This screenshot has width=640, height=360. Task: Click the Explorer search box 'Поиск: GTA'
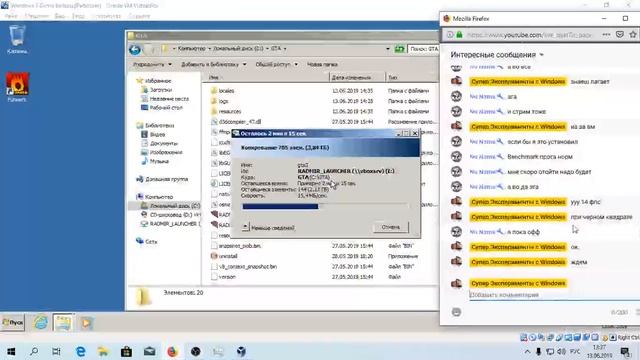423,49
